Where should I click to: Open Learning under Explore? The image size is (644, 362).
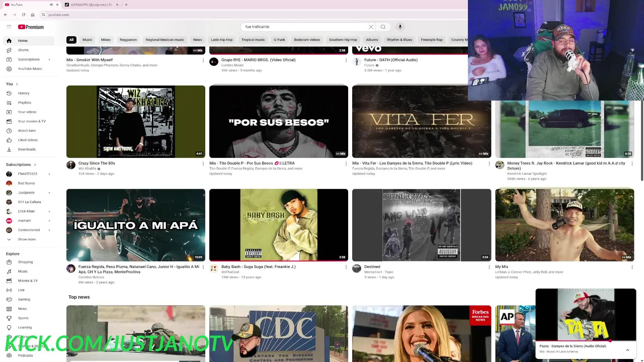(x=25, y=327)
